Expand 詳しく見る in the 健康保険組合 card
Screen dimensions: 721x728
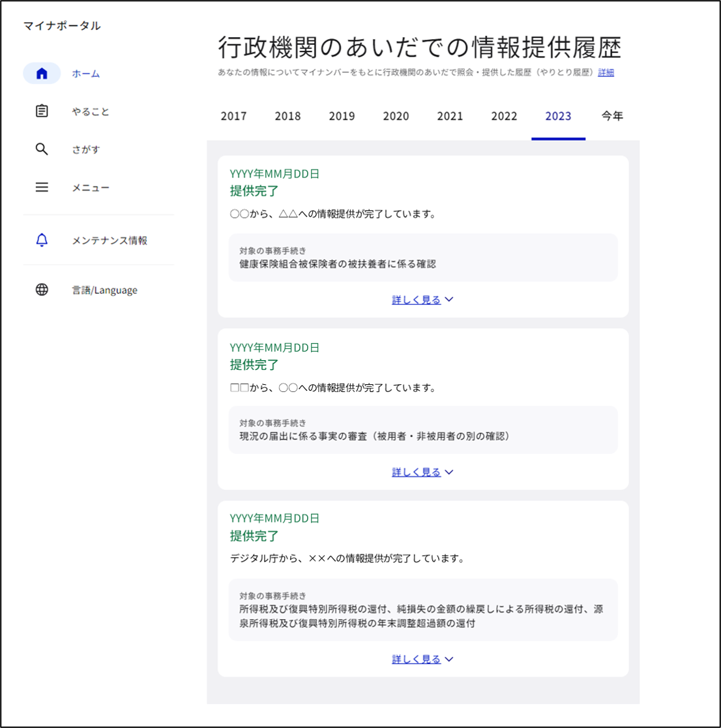[422, 300]
